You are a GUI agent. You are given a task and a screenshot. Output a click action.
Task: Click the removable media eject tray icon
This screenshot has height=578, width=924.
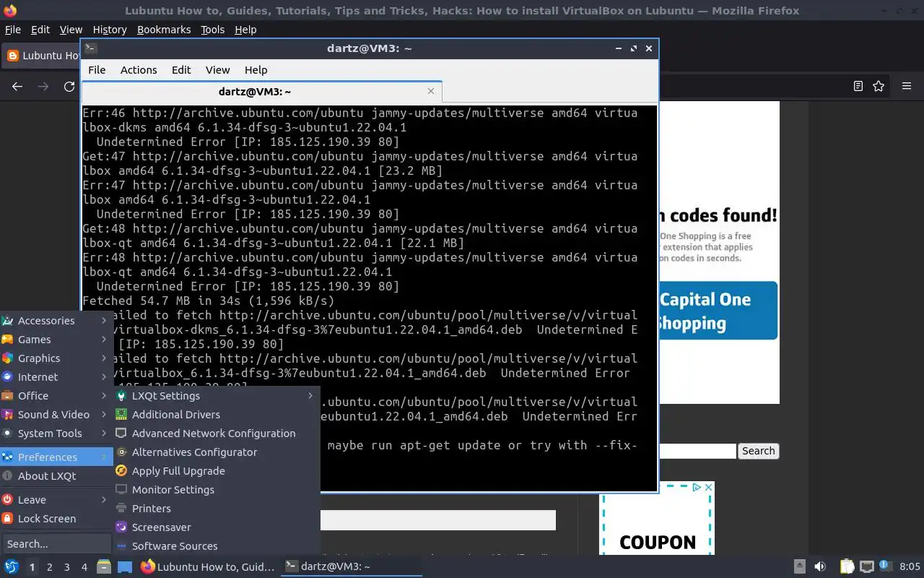[800, 566]
